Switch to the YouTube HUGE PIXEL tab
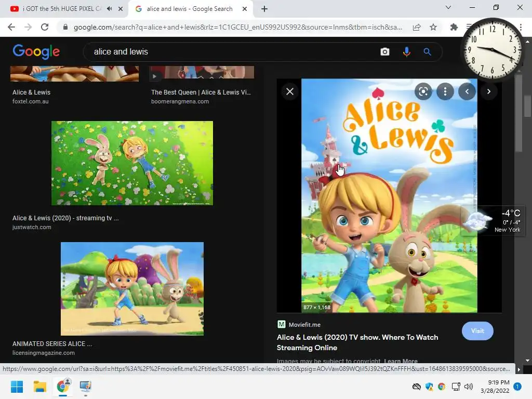The height and width of the screenshot is (399, 532). [x=63, y=9]
